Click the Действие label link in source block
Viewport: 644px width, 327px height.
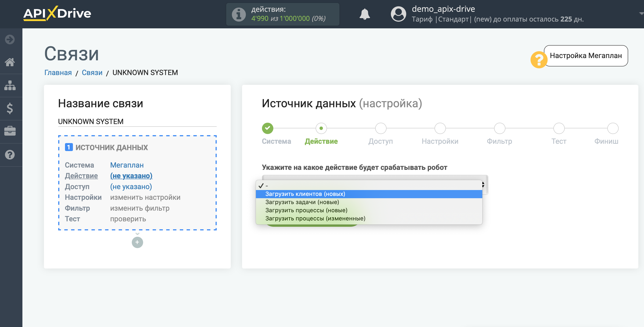click(x=81, y=176)
